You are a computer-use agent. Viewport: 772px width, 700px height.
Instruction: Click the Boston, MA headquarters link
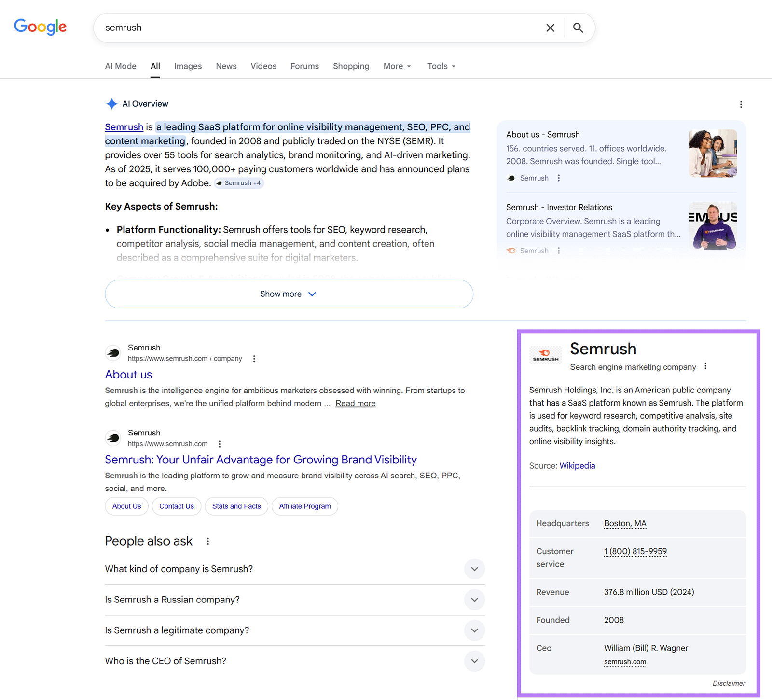pos(625,523)
